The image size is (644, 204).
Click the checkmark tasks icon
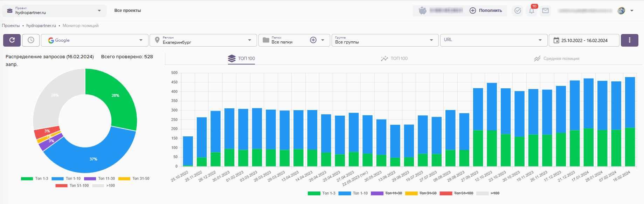[518, 11]
